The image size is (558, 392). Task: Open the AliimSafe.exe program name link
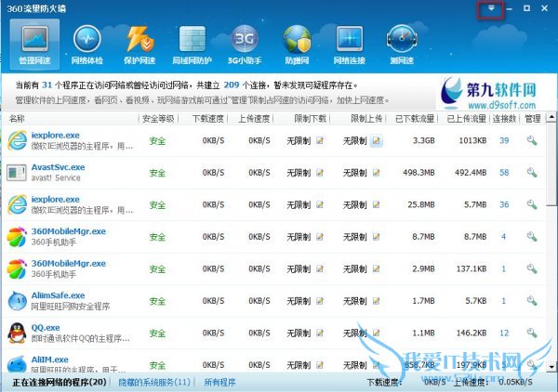(58, 295)
